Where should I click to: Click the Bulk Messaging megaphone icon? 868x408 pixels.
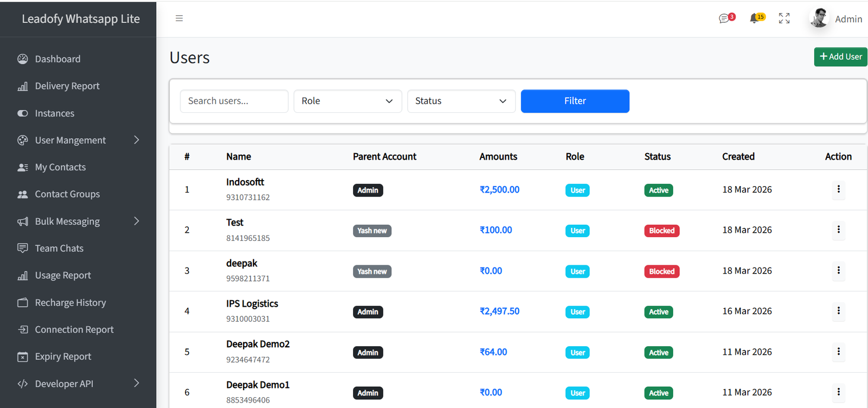(22, 221)
